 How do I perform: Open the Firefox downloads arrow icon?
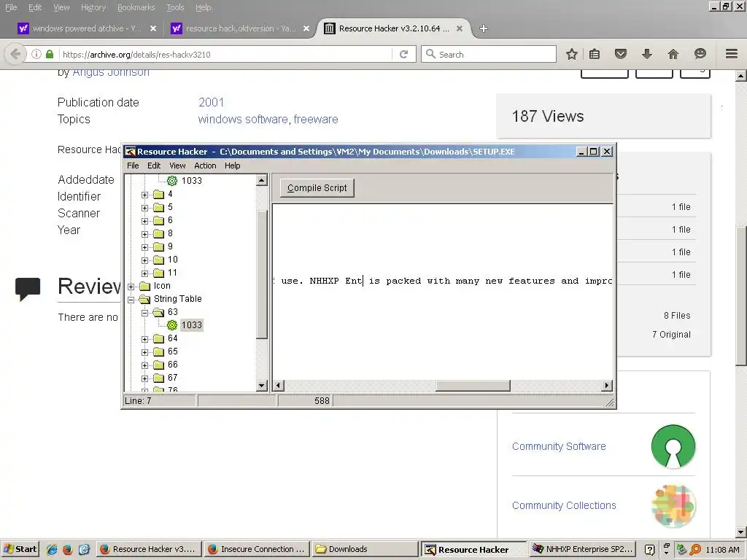[x=646, y=54]
